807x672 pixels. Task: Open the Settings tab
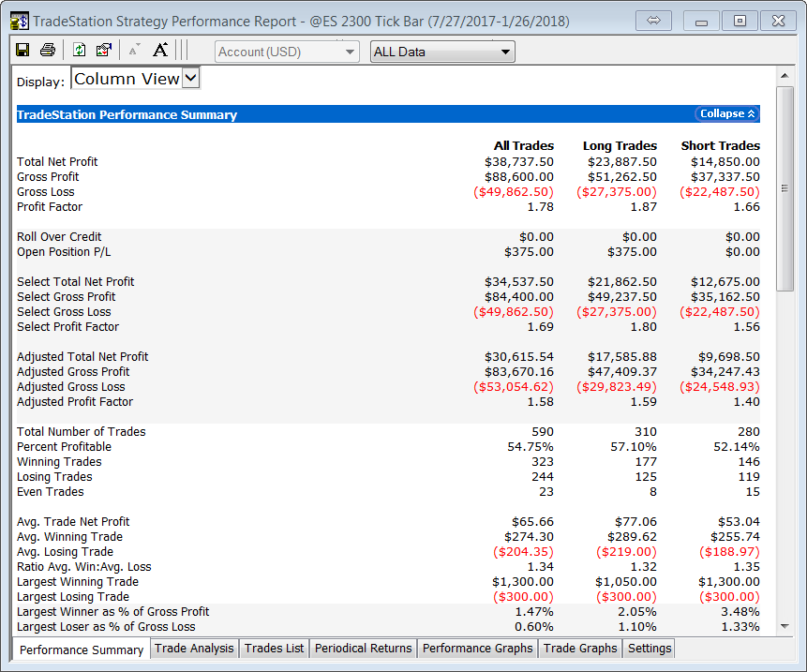tap(650, 649)
